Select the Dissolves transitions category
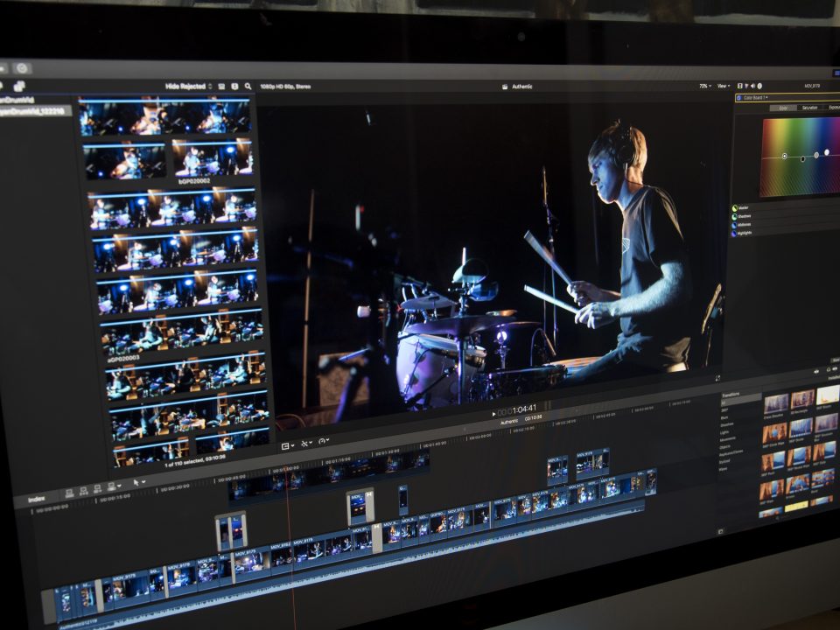Viewport: 840px width, 630px height. [727, 425]
